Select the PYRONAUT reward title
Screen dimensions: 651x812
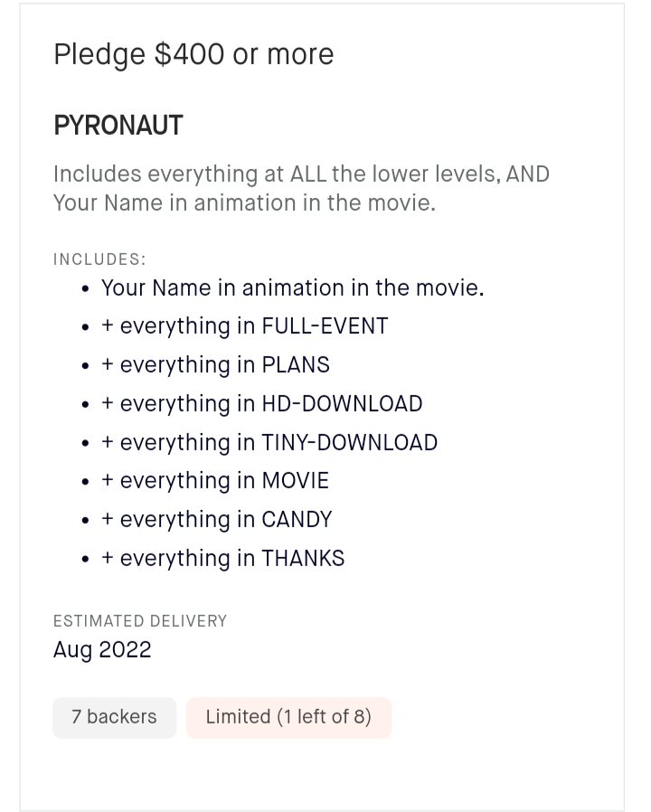coord(118,126)
